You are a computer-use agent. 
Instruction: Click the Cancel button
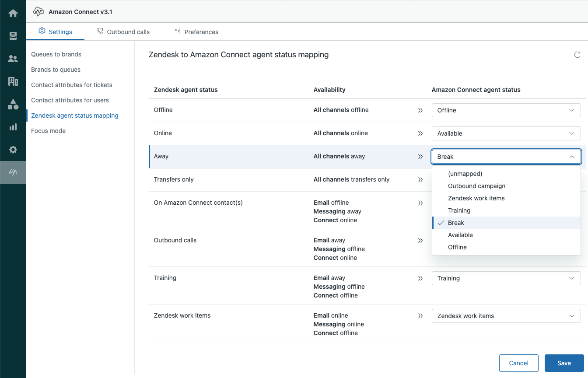(x=518, y=363)
